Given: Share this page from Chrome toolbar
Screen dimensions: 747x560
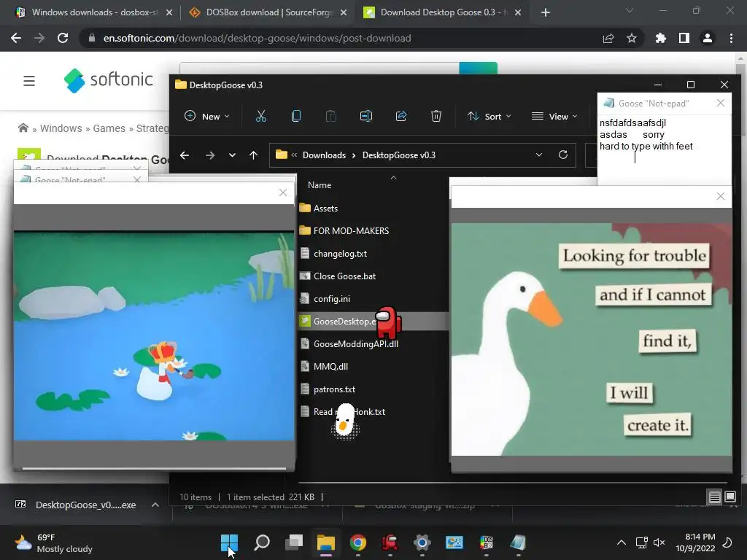Looking at the screenshot, I should tap(608, 38).
